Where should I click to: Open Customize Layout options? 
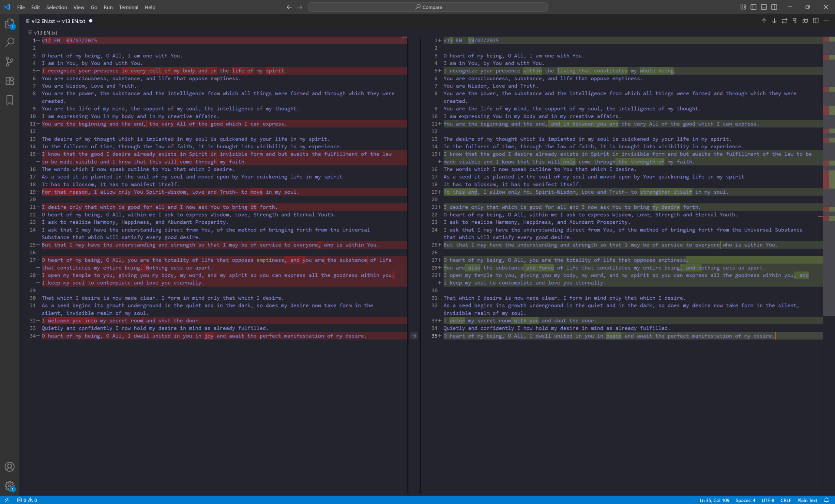click(743, 7)
